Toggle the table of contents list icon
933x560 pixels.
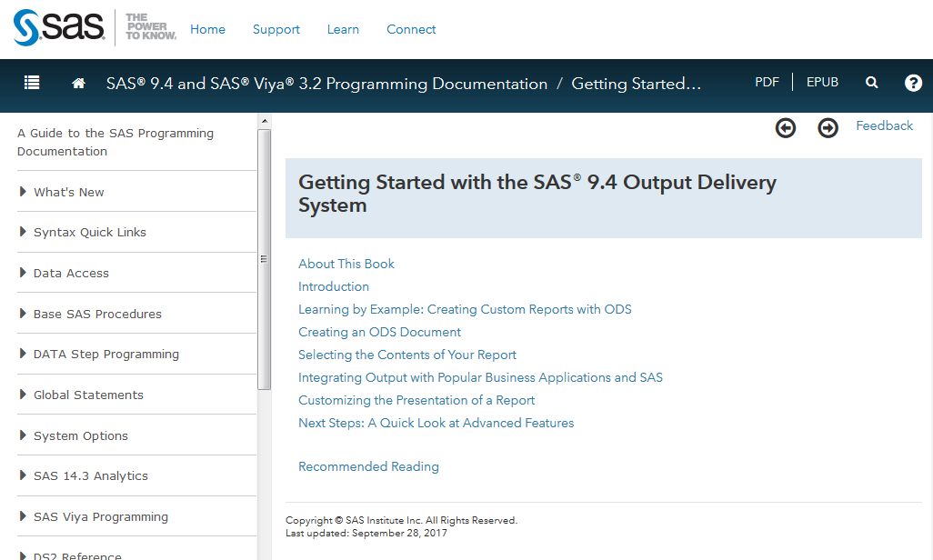pyautogui.click(x=32, y=83)
